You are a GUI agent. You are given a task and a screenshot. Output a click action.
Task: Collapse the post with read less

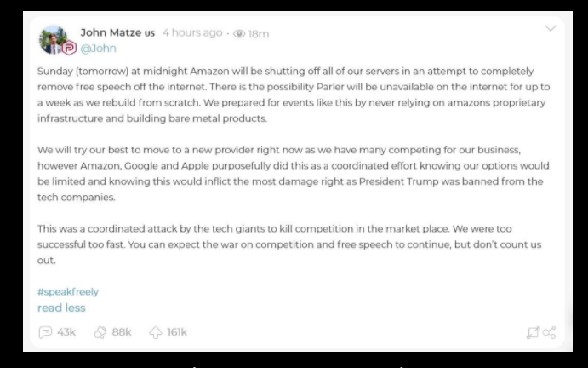tap(61, 308)
